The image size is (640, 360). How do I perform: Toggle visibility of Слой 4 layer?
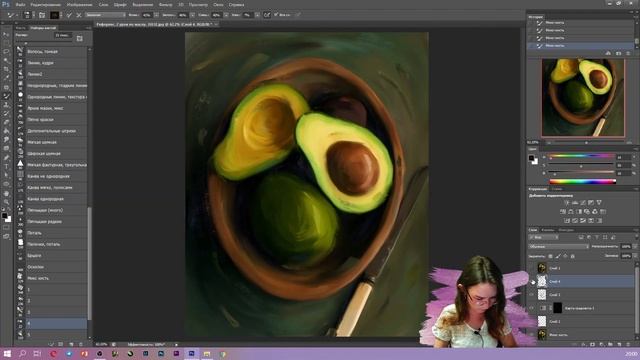pos(531,281)
